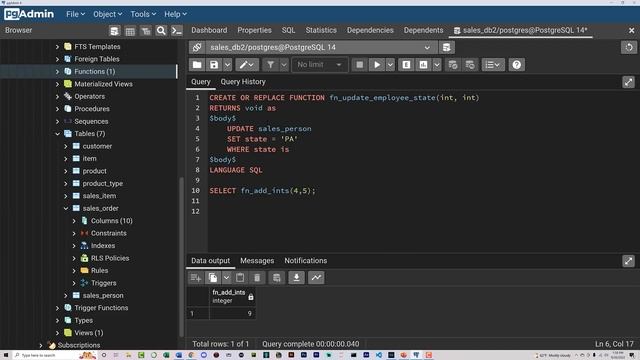The height and width of the screenshot is (360, 640).
Task: Click the Explain query button
Action: pos(406,64)
